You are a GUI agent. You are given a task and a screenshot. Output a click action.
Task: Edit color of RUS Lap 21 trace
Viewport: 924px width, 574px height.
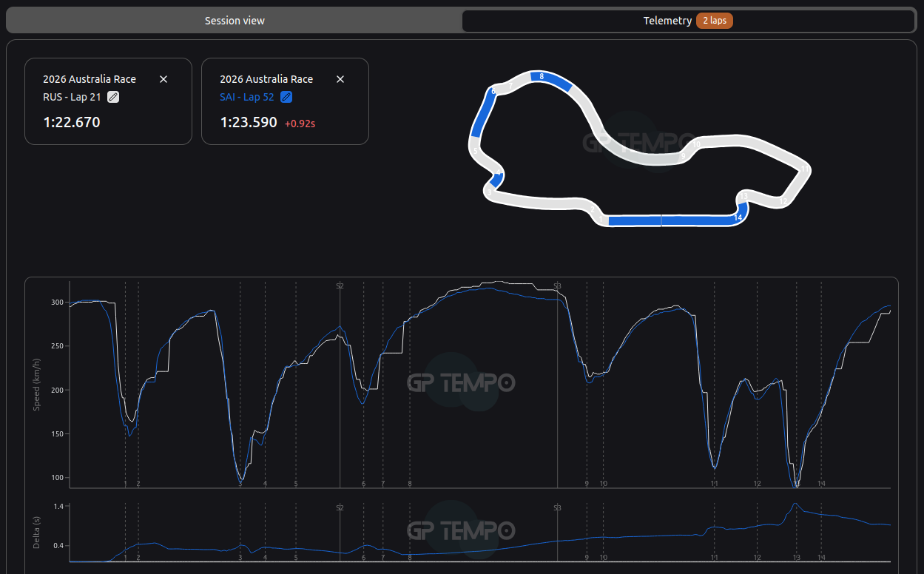[113, 97]
